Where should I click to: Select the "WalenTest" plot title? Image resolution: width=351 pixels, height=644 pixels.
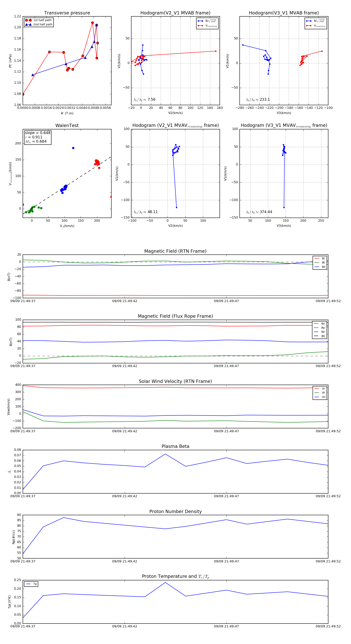(x=67, y=125)
